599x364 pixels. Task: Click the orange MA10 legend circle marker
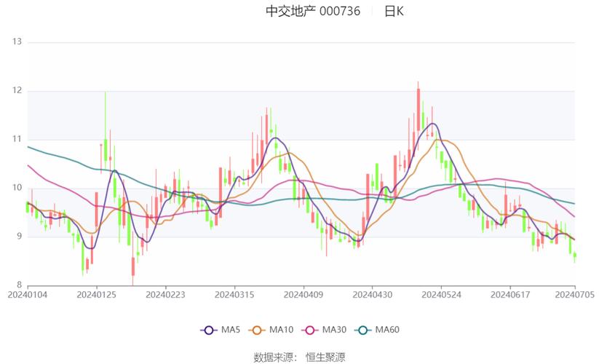point(257,330)
